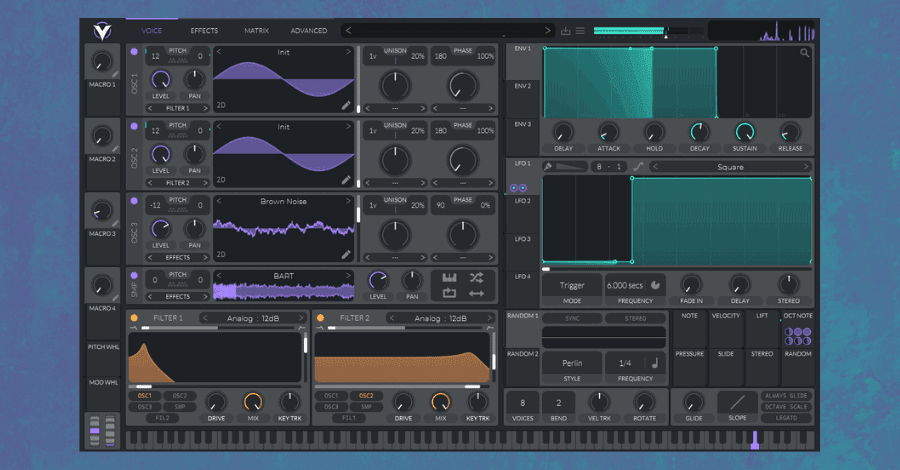Toggle the SMP sampler on/off dot

coord(134,275)
